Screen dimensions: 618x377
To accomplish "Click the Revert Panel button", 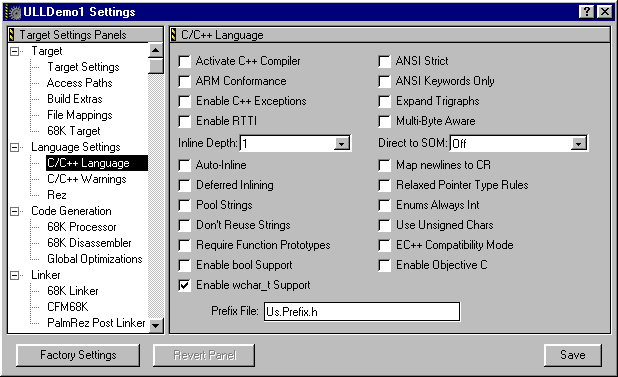I will [205, 355].
